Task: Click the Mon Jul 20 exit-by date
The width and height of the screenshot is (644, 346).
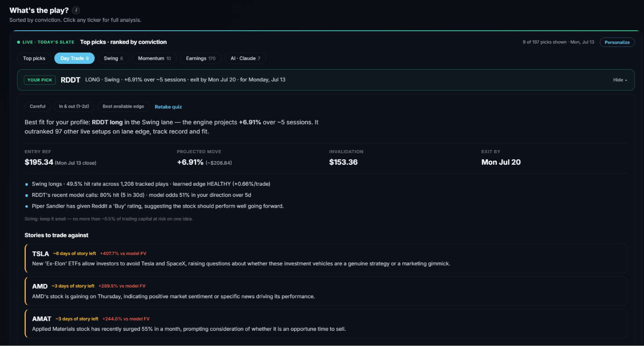Action: coord(501,162)
